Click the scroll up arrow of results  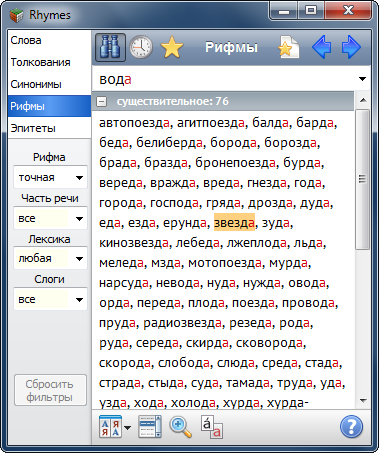click(363, 100)
